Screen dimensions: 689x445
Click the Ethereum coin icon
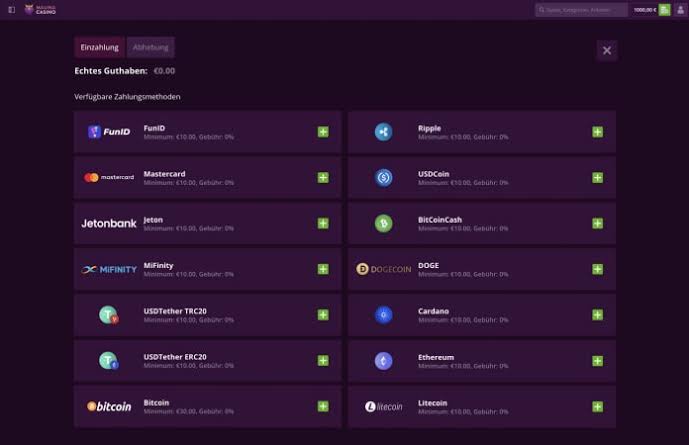384,361
